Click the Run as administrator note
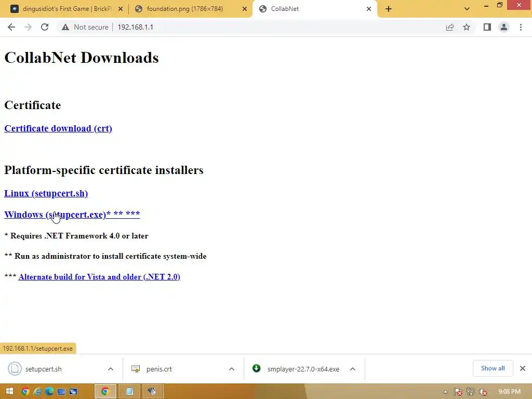This screenshot has width=532, height=399. click(105, 256)
